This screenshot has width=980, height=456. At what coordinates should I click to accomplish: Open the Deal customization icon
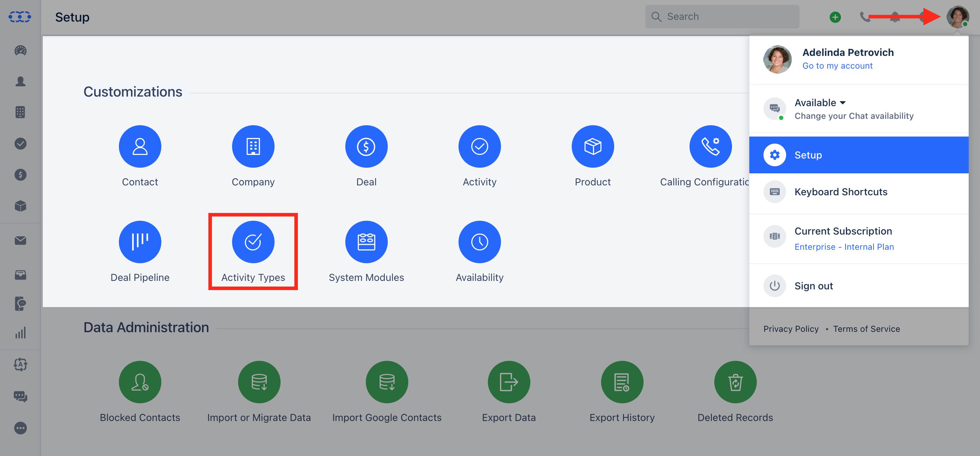[367, 146]
